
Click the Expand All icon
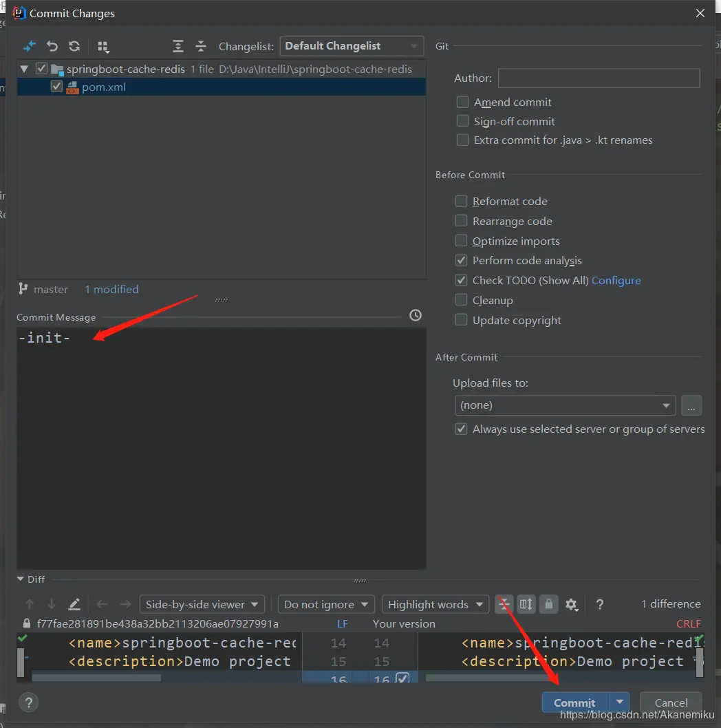(x=178, y=46)
